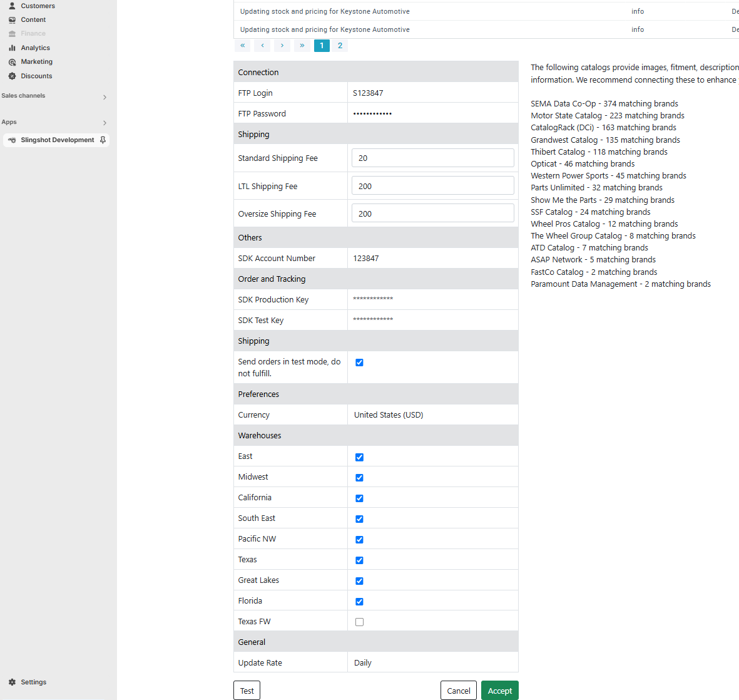Click the Finance bank icon

[x=13, y=33]
